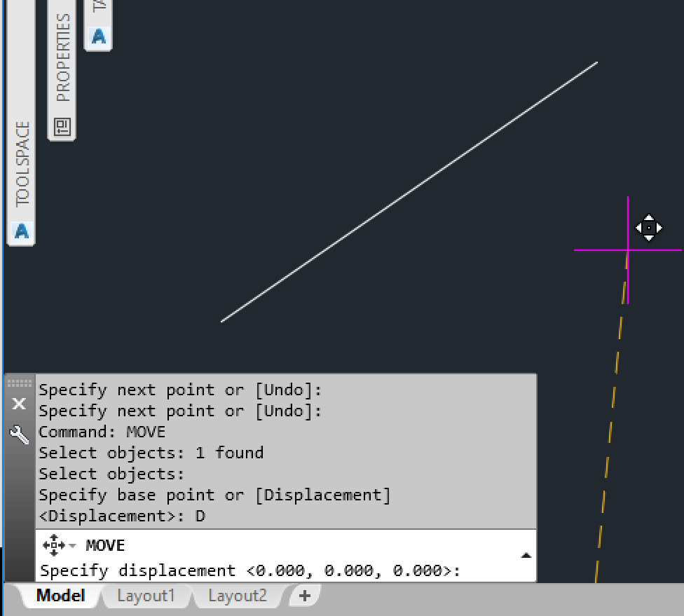Select the diagonal white line in the drawing

pos(410,193)
